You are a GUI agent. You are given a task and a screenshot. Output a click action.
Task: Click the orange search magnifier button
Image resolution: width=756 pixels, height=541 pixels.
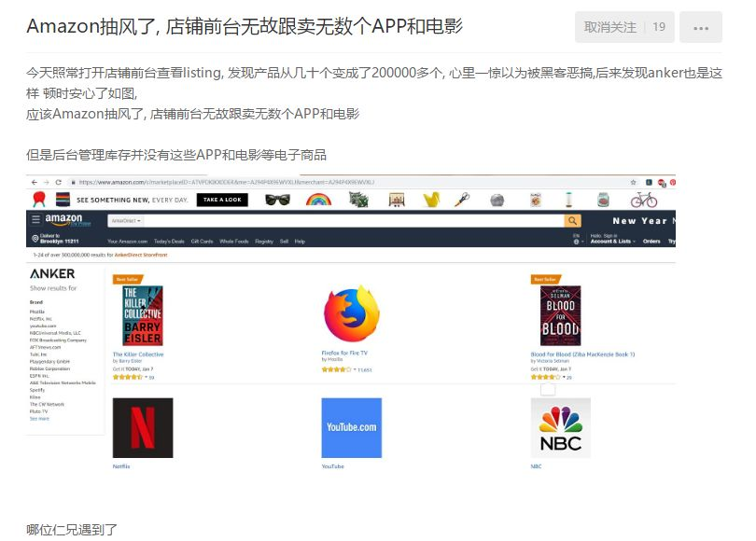tap(572, 221)
